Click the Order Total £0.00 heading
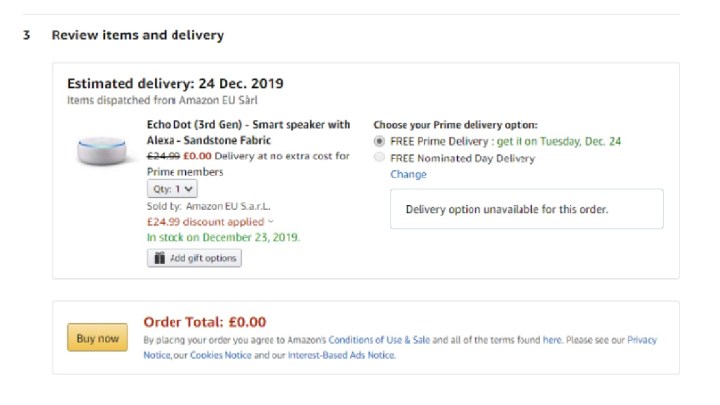 (x=205, y=321)
